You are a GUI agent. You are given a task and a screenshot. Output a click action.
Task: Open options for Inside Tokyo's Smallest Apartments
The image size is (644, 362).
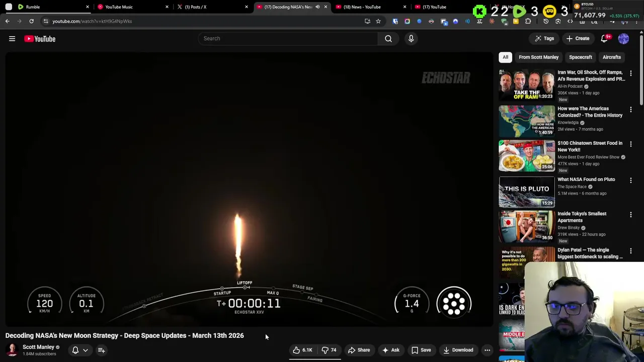coord(630,215)
